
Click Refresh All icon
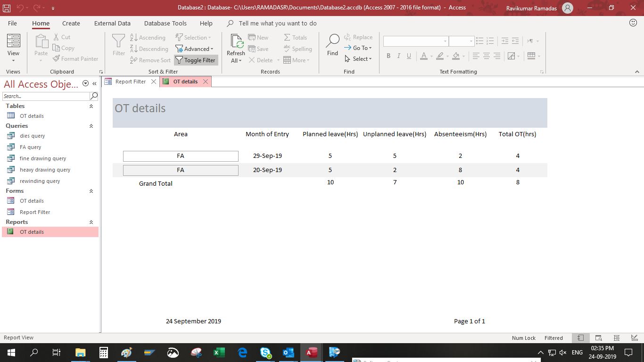pos(236,48)
